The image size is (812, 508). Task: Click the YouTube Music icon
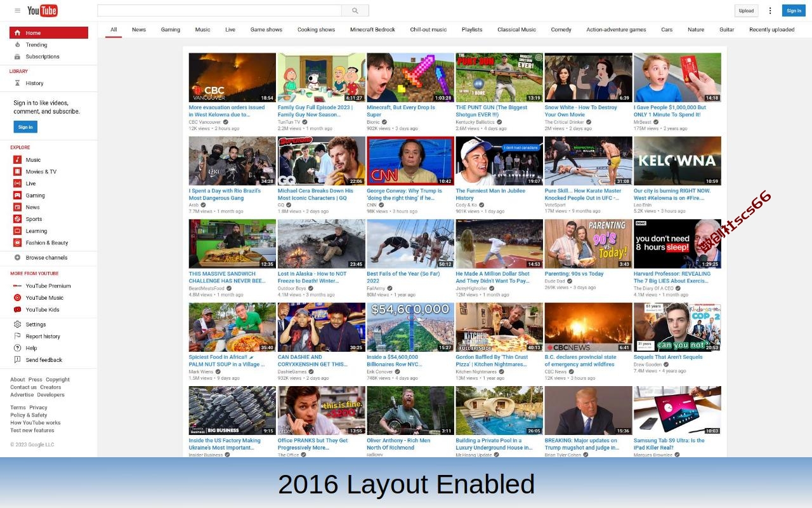(x=18, y=298)
